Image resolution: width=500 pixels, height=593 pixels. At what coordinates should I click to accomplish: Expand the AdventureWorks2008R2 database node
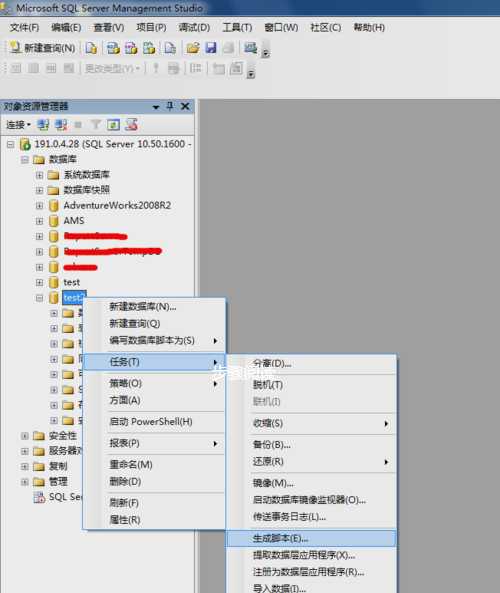pyautogui.click(x=39, y=206)
